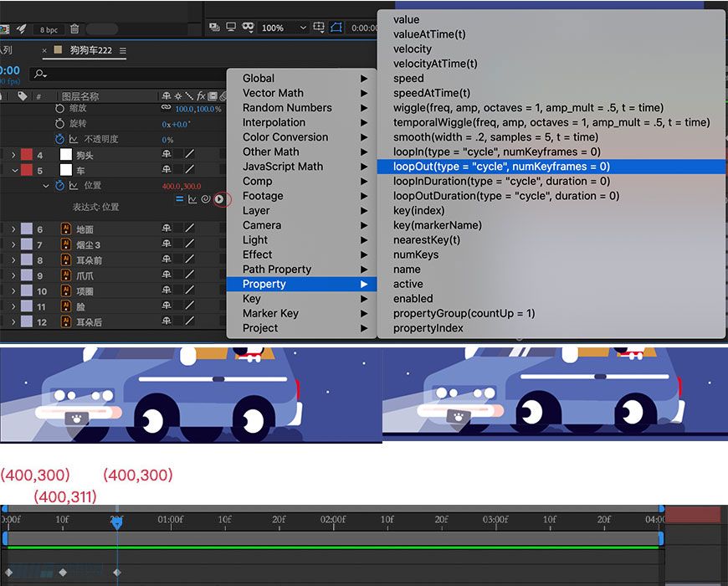Open the Interpolation submenu
Viewport: 728px width, 586px height.
click(301, 122)
